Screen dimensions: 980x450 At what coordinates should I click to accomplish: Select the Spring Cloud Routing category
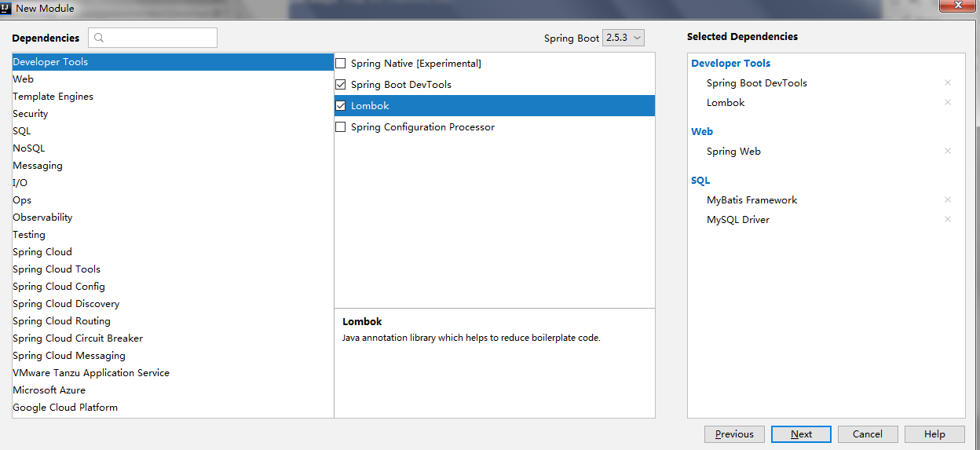tap(173, 321)
